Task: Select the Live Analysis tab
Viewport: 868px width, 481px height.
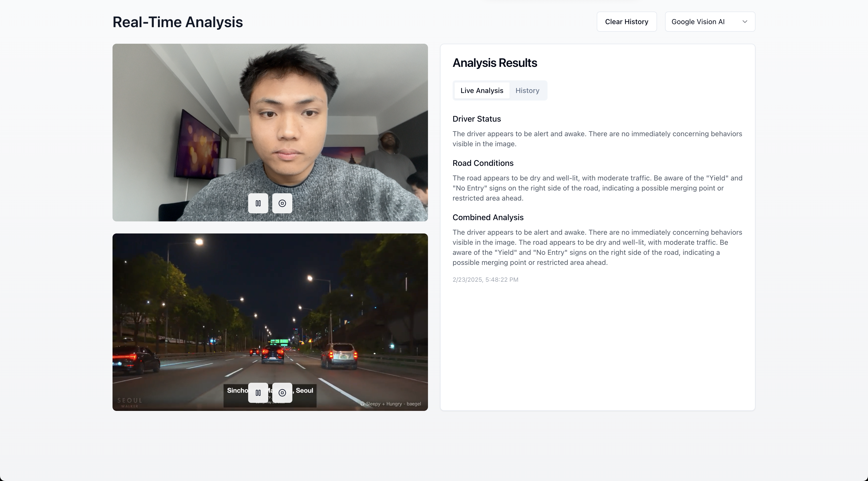Action: point(481,90)
